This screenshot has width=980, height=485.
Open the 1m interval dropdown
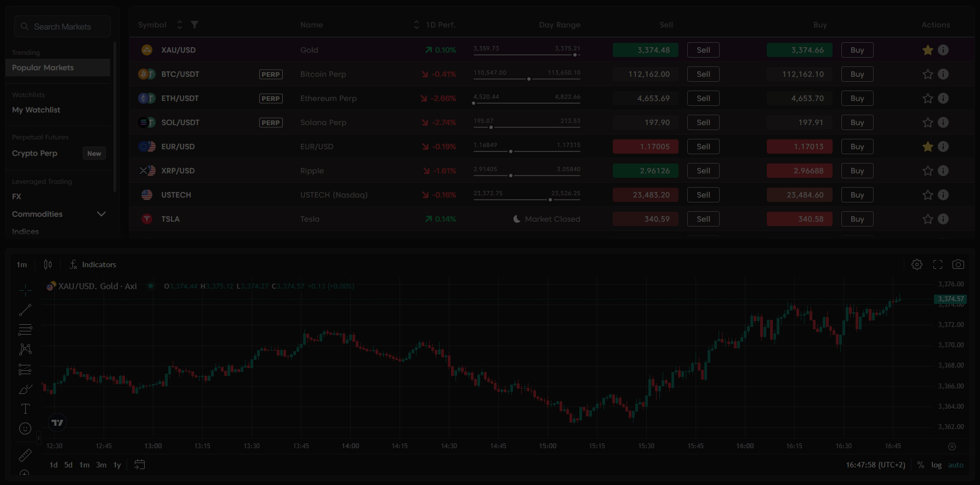[x=22, y=264]
